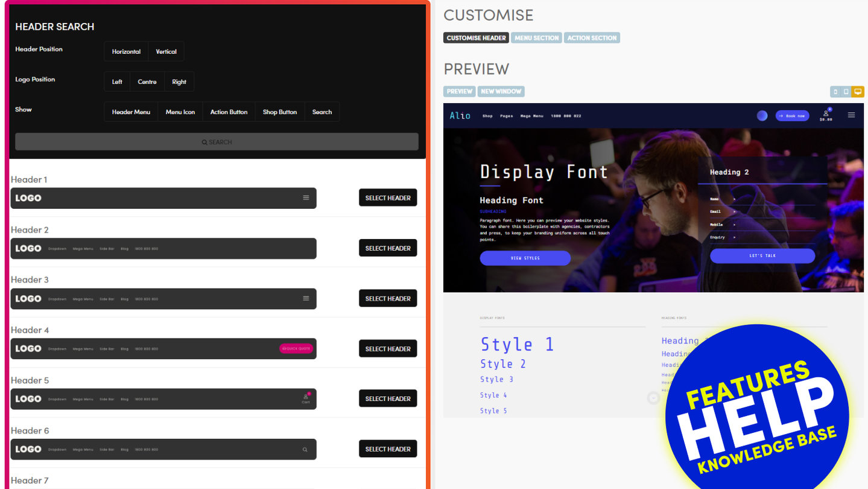Click the New Window button
The image size is (868, 489).
click(x=501, y=92)
